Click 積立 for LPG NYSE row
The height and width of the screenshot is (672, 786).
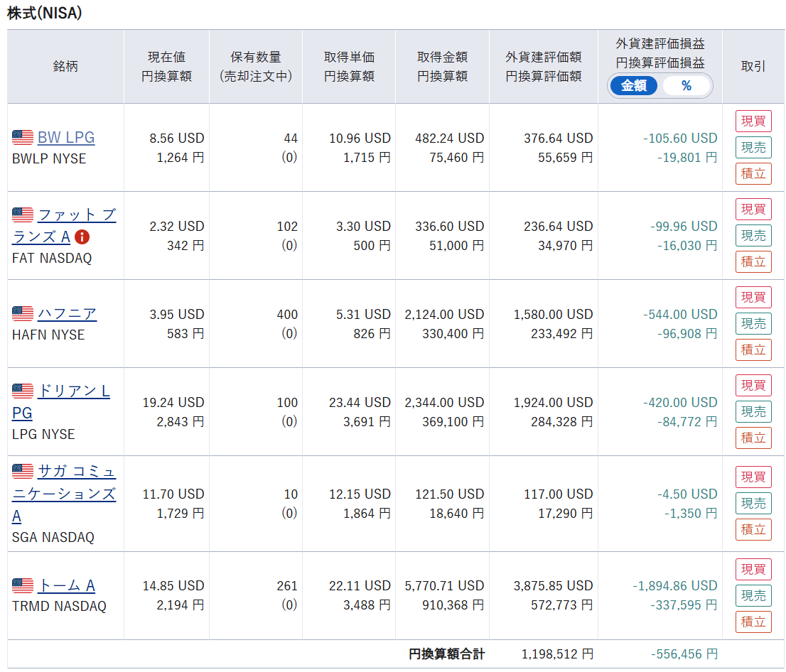click(753, 438)
